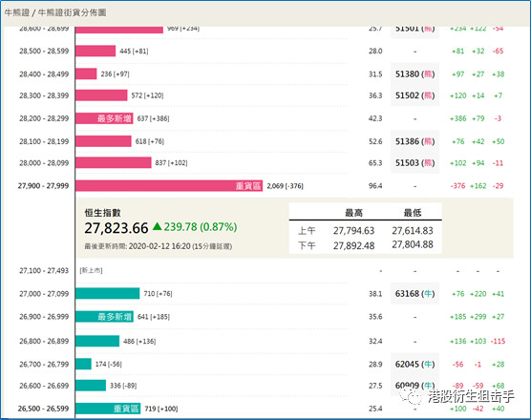Click the value 719 [+100]

coord(161,409)
